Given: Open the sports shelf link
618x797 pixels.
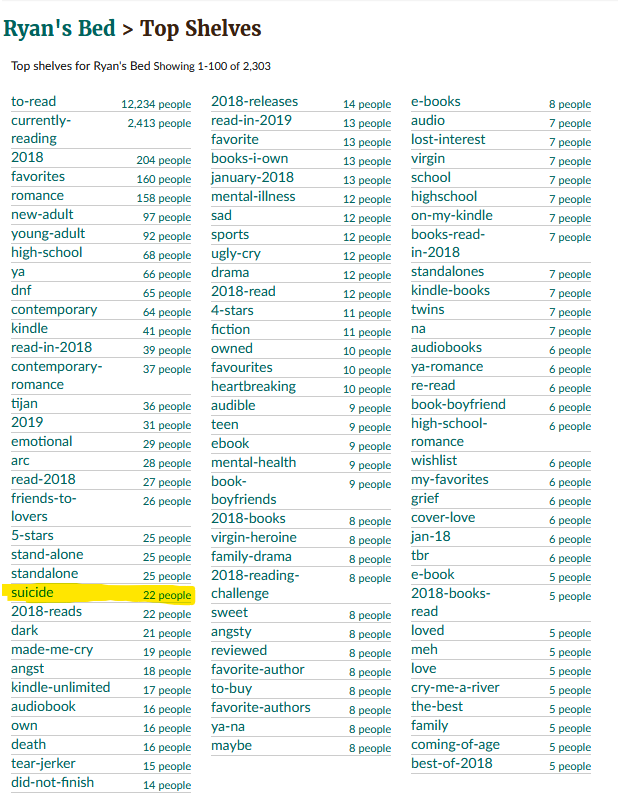Looking at the screenshot, I should [230, 235].
